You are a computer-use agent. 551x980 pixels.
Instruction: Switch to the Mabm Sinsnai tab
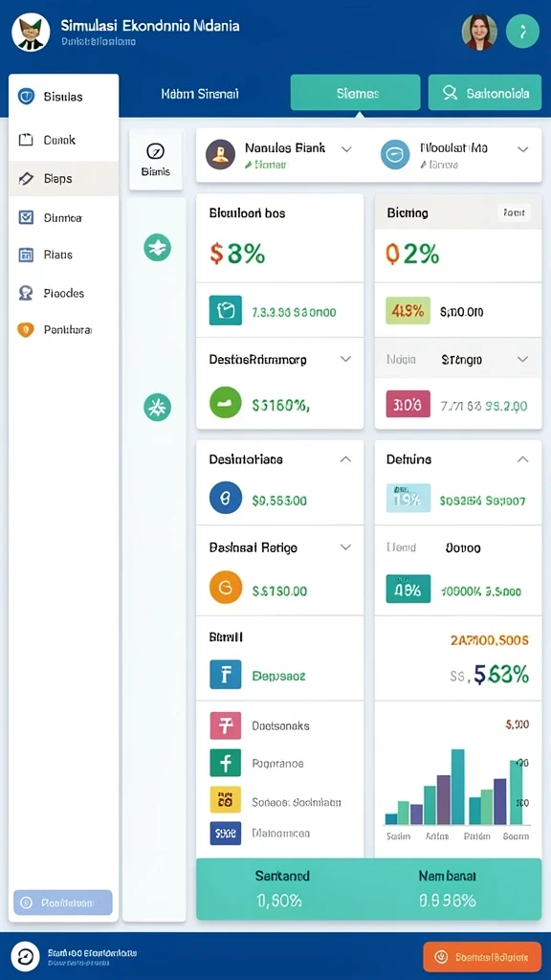click(200, 94)
